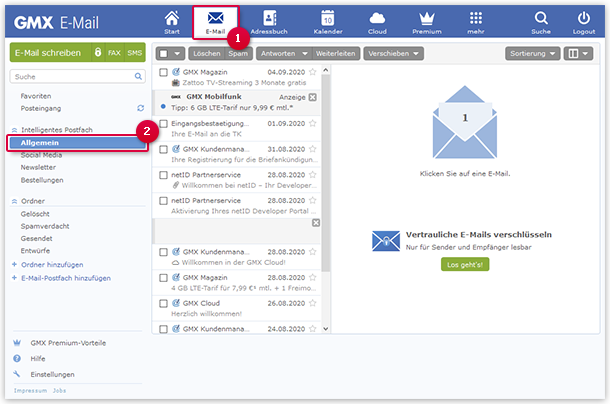
Task: Star the GMX Kundenmanagement 31.08.2020 email
Action: (x=312, y=149)
